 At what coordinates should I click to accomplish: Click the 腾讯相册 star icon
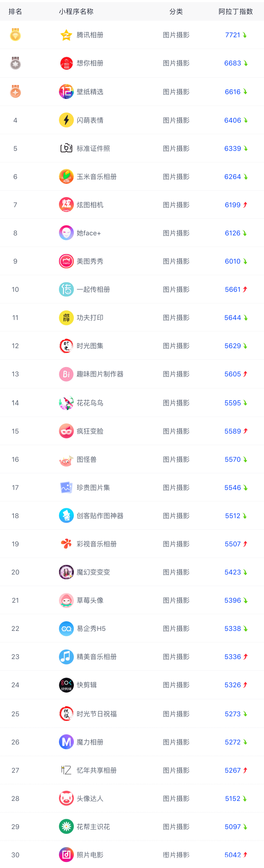pyautogui.click(x=66, y=35)
